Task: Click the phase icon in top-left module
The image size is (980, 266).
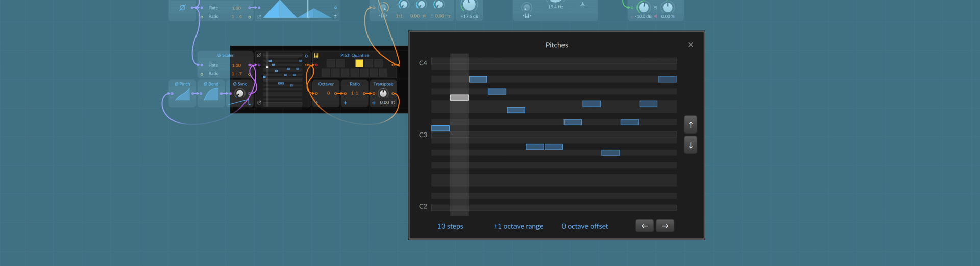Action: 182,8
